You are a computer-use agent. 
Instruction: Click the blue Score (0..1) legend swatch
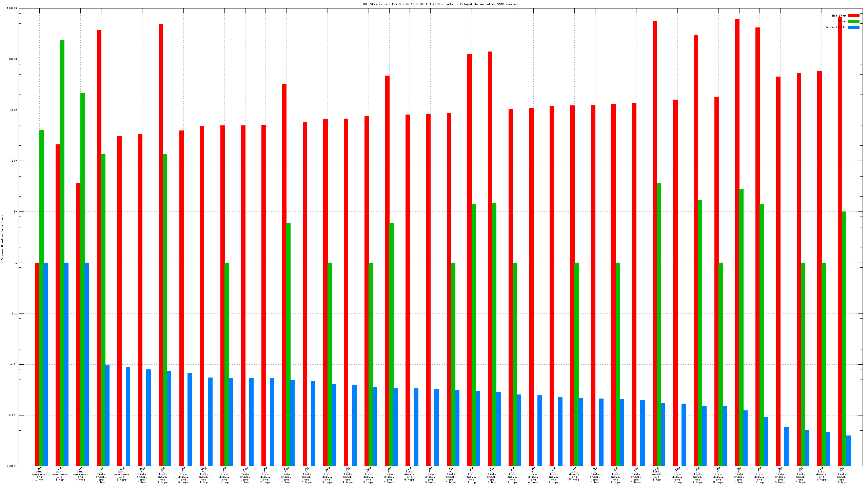click(853, 27)
